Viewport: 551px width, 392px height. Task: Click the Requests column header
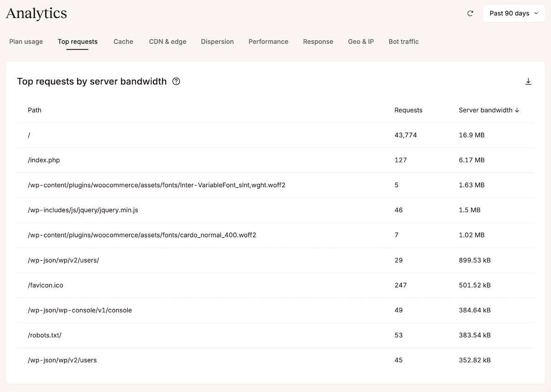(x=408, y=110)
